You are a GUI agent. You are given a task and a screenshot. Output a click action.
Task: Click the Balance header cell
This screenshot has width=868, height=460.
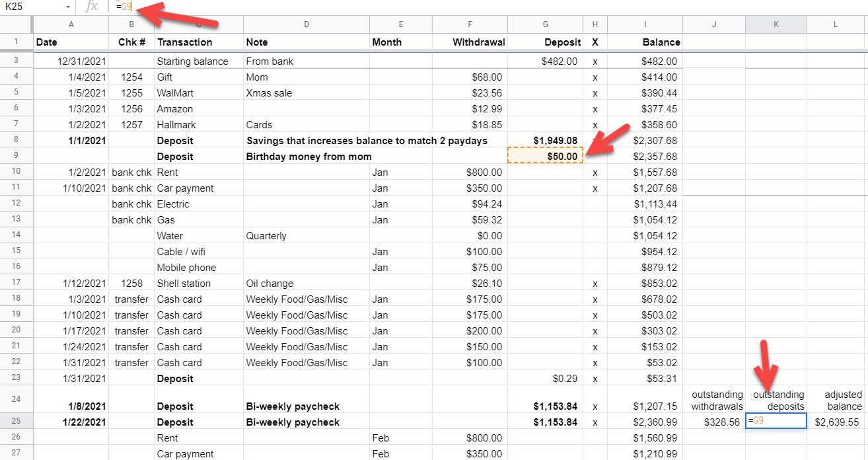coord(644,42)
